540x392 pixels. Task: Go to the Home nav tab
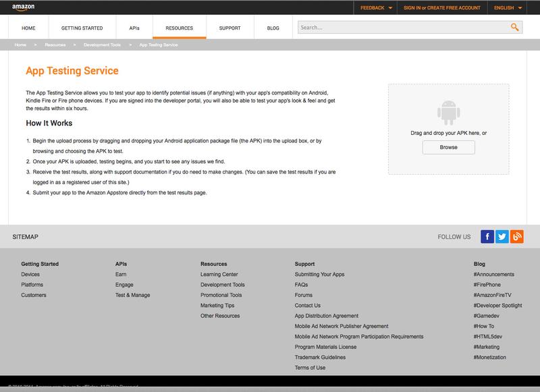point(28,28)
